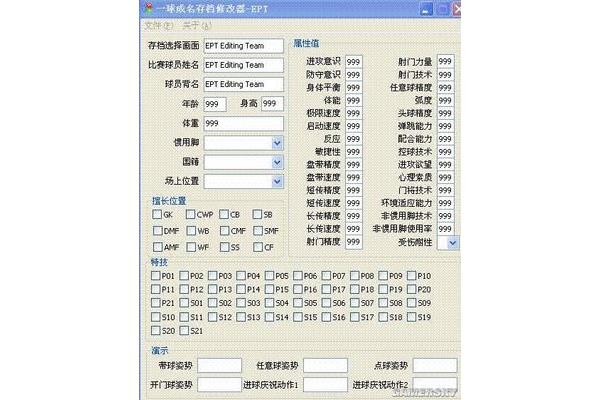Enable special skill P05
This screenshot has height=400, width=600.
coord(269,276)
